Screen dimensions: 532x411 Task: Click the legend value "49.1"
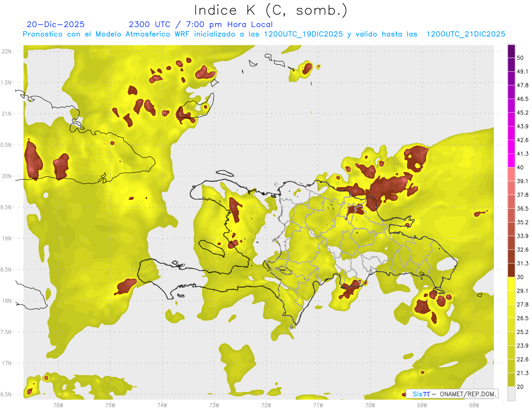point(523,72)
